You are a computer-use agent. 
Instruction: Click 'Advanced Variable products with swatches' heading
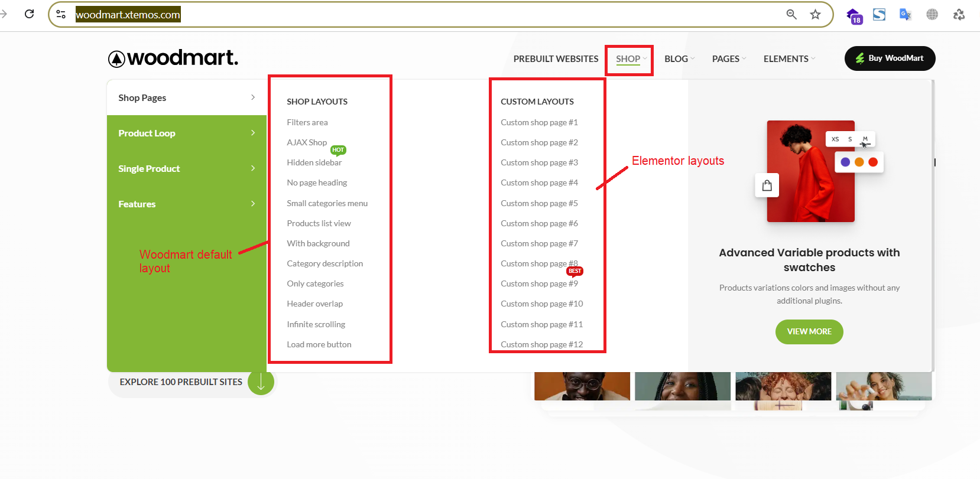809,260
